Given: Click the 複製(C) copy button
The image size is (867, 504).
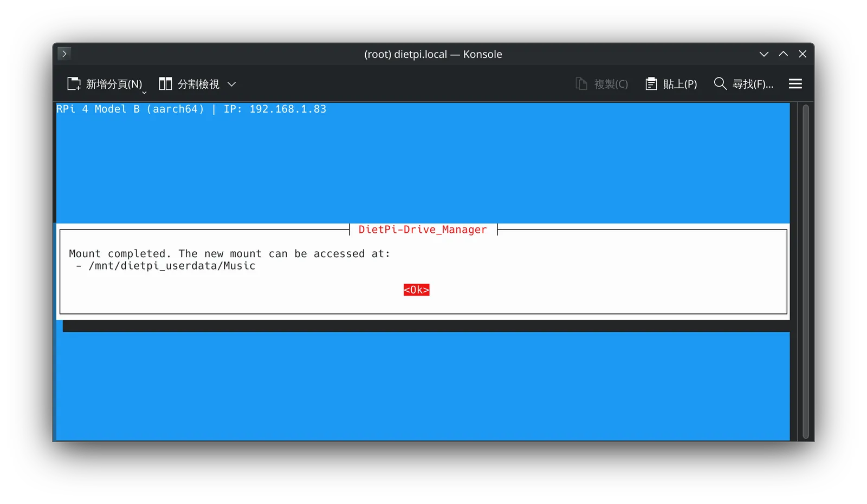Looking at the screenshot, I should pyautogui.click(x=601, y=84).
